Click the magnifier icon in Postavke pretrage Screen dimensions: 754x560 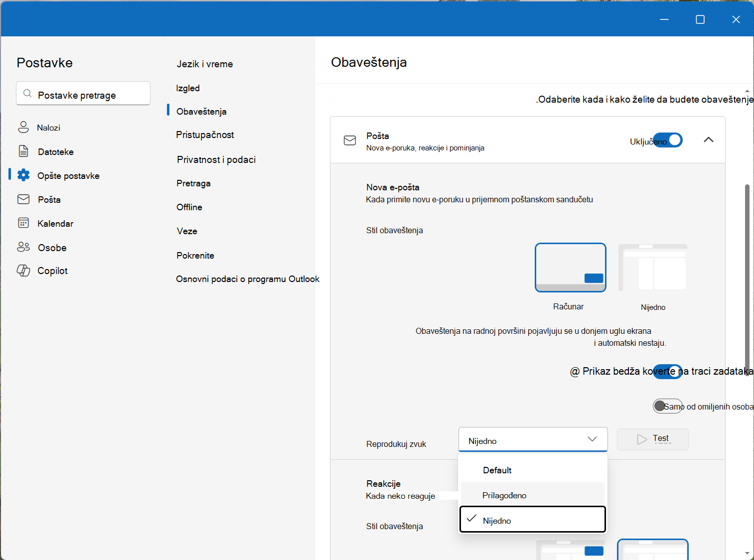click(x=28, y=94)
